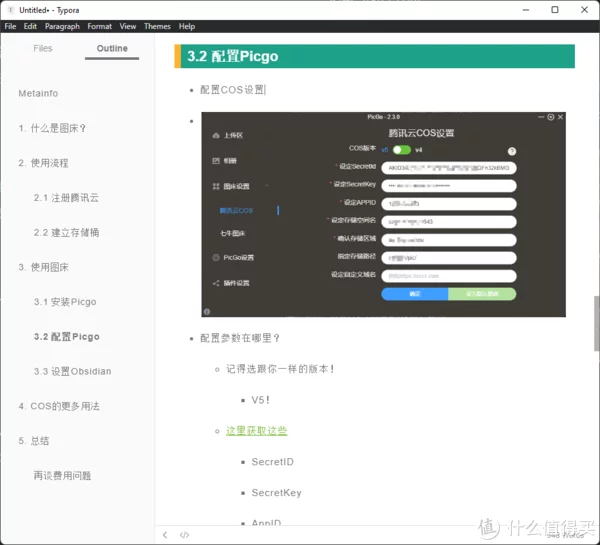This screenshot has width=600, height=545.
Task: Switch to the Files tab
Action: (x=42, y=48)
